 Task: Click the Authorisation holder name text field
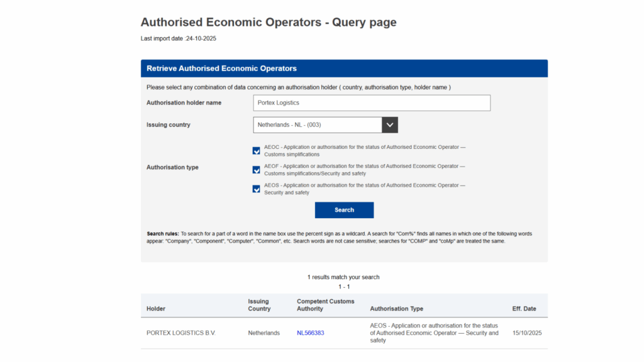coord(372,103)
